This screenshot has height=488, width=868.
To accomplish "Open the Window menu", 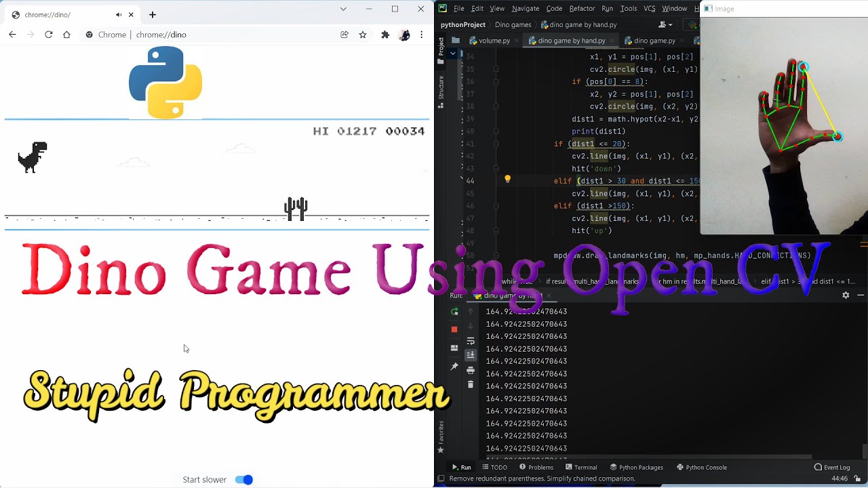I will [x=674, y=9].
